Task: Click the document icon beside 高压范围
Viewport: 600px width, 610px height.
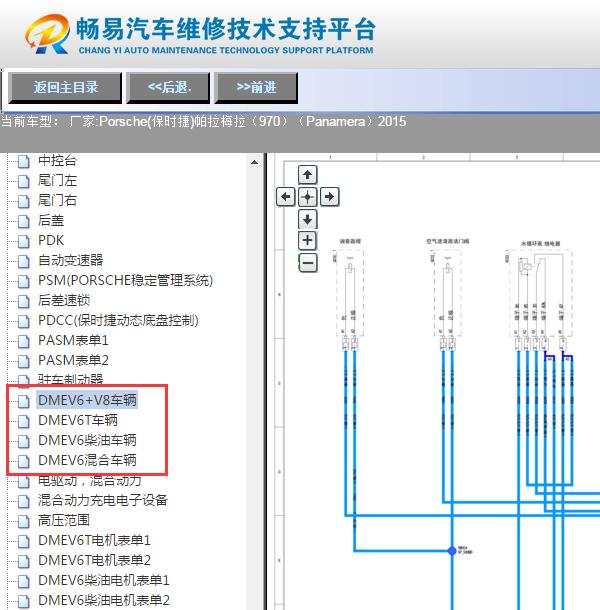Action: pyautogui.click(x=24, y=521)
